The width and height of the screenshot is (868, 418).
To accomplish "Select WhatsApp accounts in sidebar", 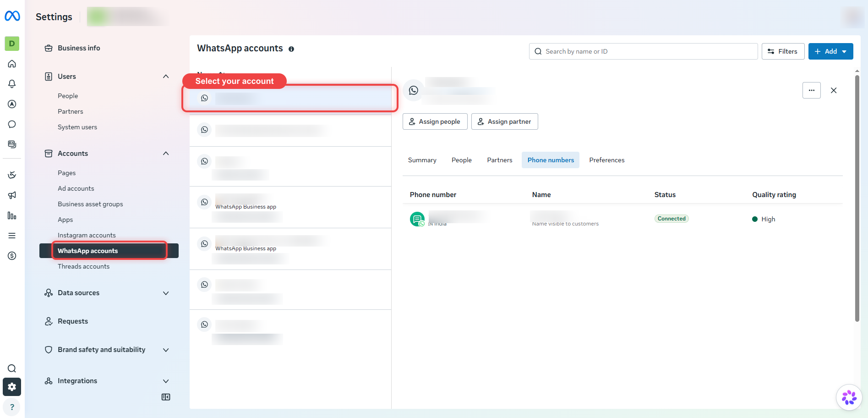I will pyautogui.click(x=109, y=251).
